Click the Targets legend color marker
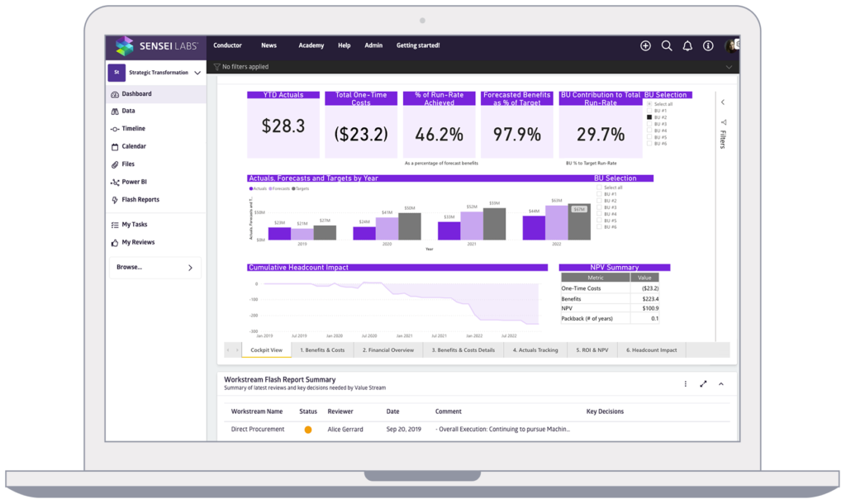This screenshot has width=846, height=504. coord(293,189)
